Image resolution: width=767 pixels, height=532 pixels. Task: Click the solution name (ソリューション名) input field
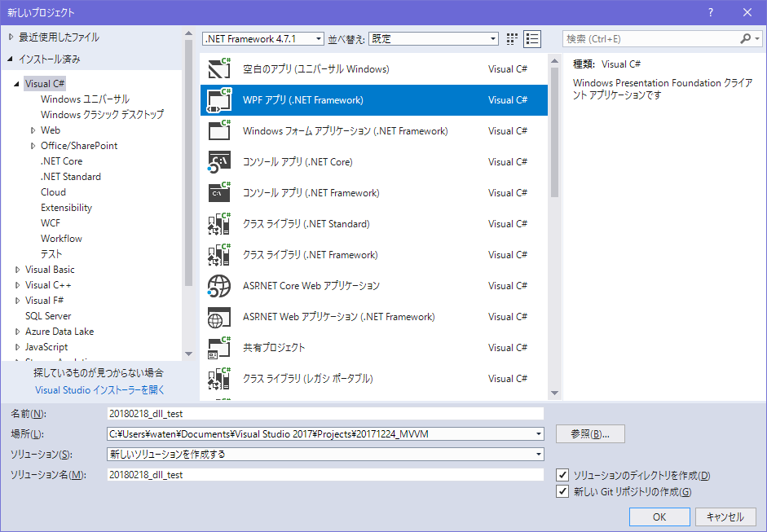coord(325,475)
